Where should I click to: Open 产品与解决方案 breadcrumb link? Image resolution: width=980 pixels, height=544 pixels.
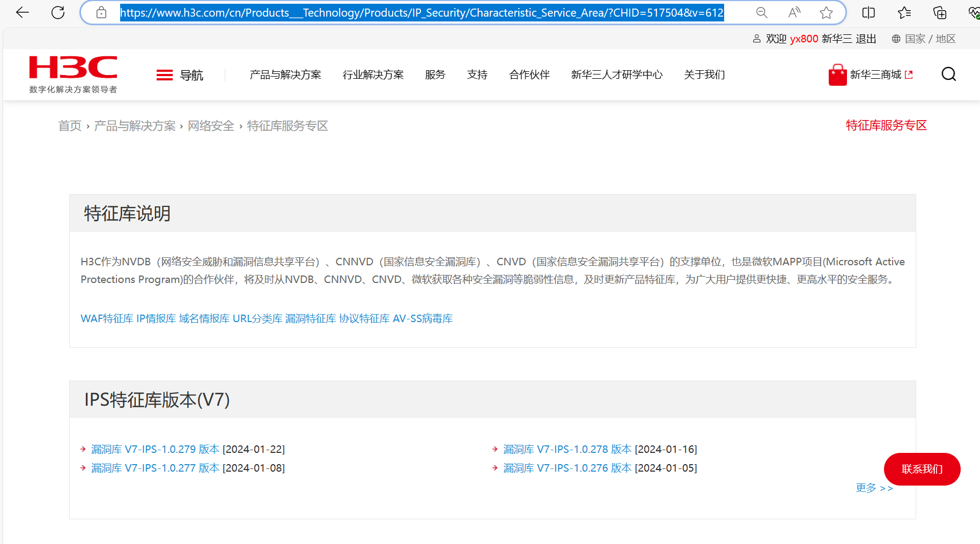pos(135,126)
